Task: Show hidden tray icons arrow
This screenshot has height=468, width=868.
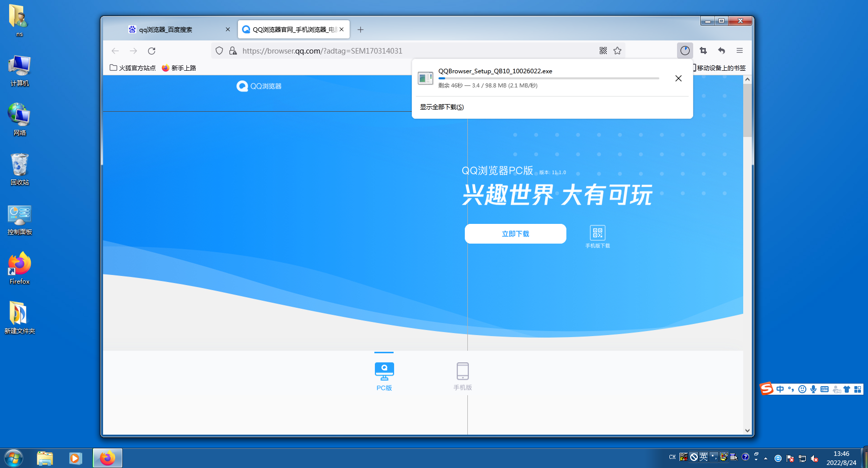Action: (766, 458)
